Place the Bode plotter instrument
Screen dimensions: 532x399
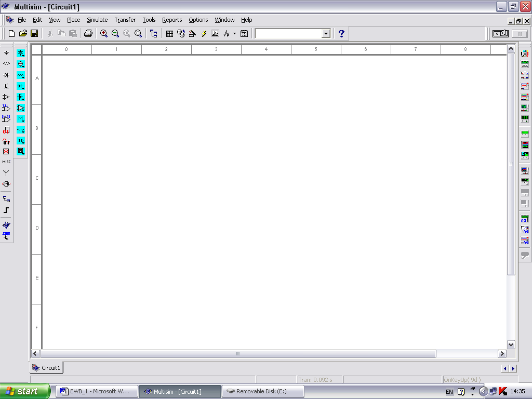click(525, 108)
